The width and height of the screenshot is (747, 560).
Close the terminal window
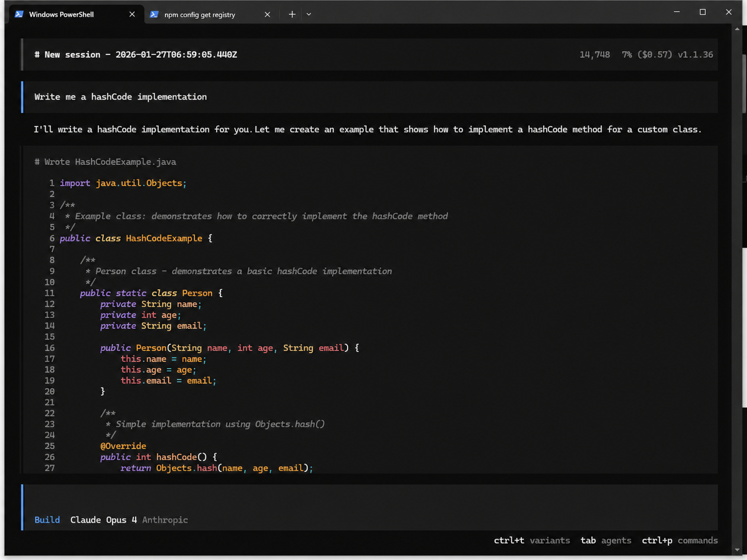point(728,12)
